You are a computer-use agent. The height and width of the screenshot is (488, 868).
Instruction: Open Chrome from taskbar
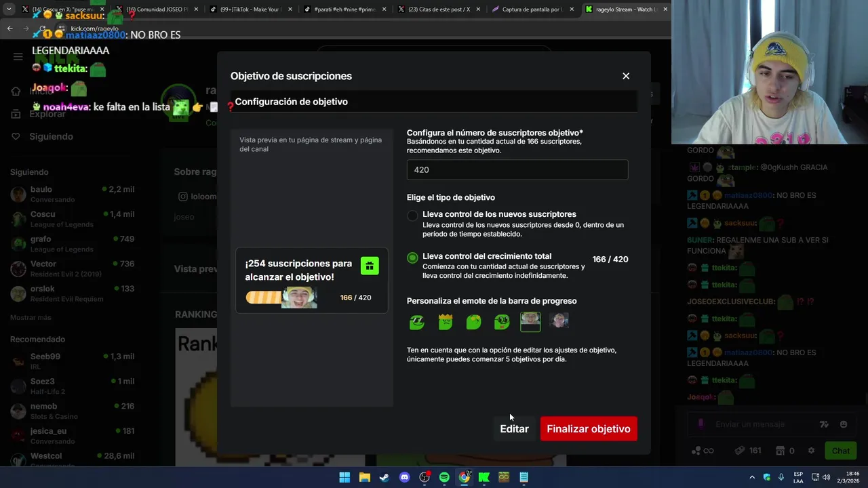pos(465,477)
